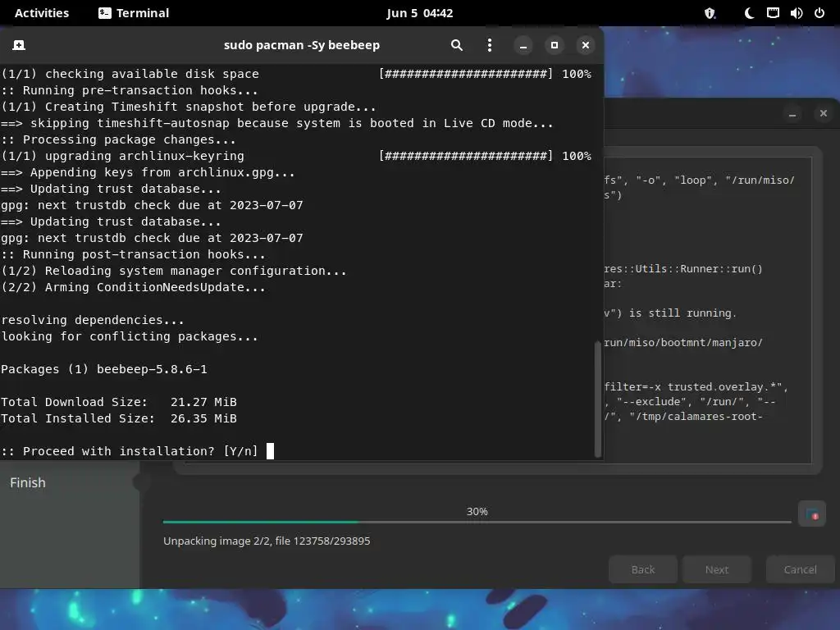Click the 'resolving dependencies...' line
The width and height of the screenshot is (840, 630).
pyautogui.click(x=92, y=320)
